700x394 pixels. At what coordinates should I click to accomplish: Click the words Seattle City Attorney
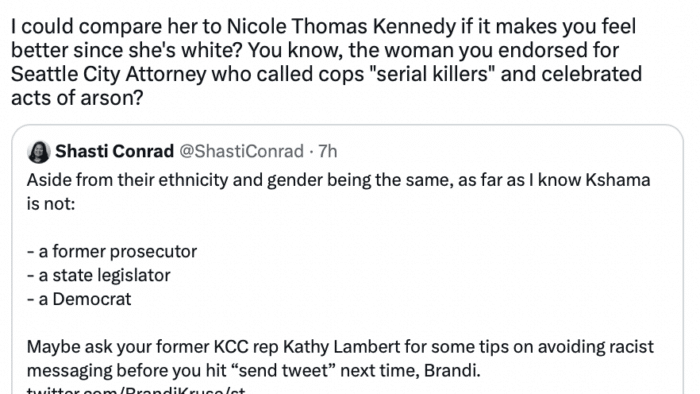pos(108,75)
